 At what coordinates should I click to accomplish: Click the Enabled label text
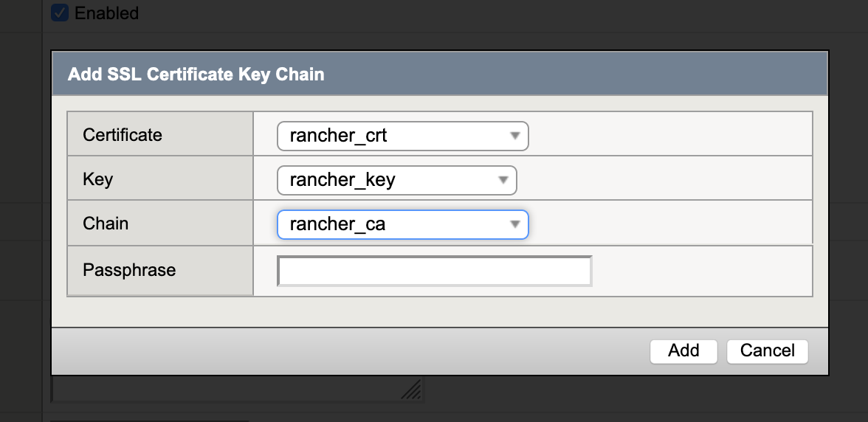pos(106,13)
